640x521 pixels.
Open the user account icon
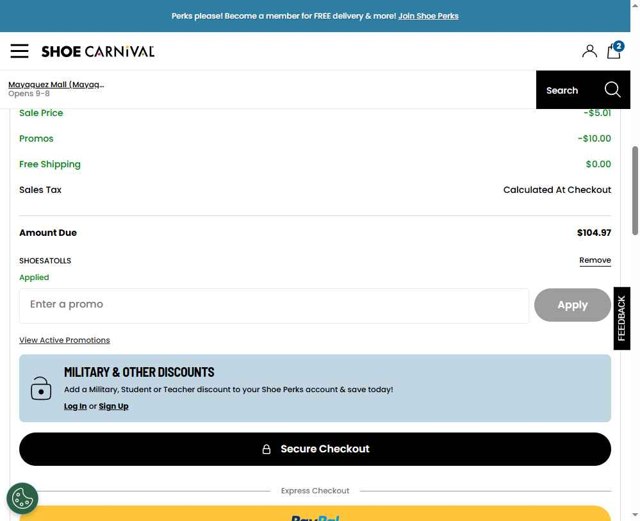(589, 51)
